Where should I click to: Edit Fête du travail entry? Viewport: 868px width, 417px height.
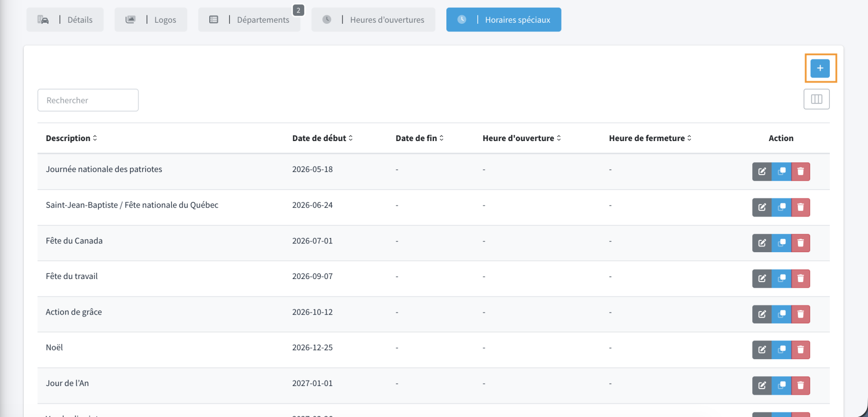click(762, 279)
